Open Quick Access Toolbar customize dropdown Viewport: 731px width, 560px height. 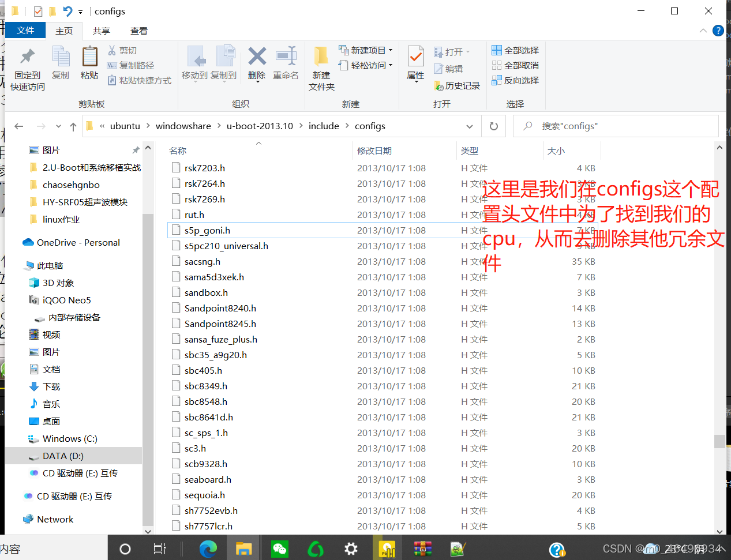pyautogui.click(x=81, y=12)
